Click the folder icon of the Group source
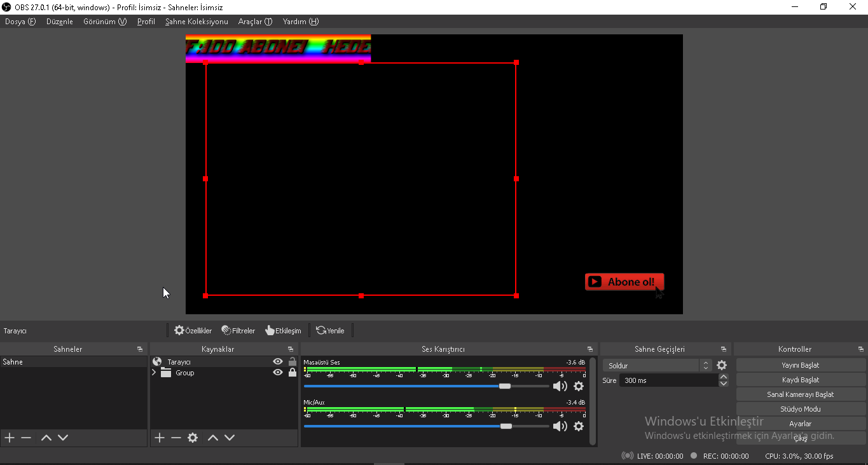Image resolution: width=868 pixels, height=465 pixels. point(166,373)
